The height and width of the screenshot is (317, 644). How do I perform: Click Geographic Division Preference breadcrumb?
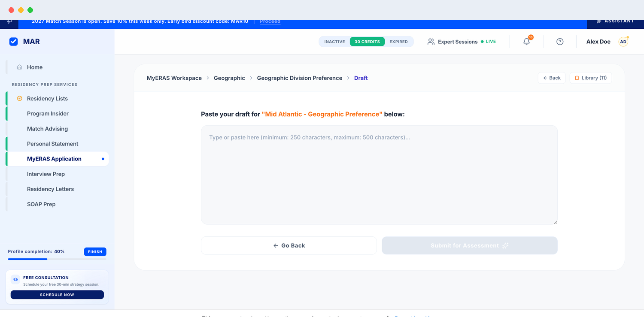300,78
